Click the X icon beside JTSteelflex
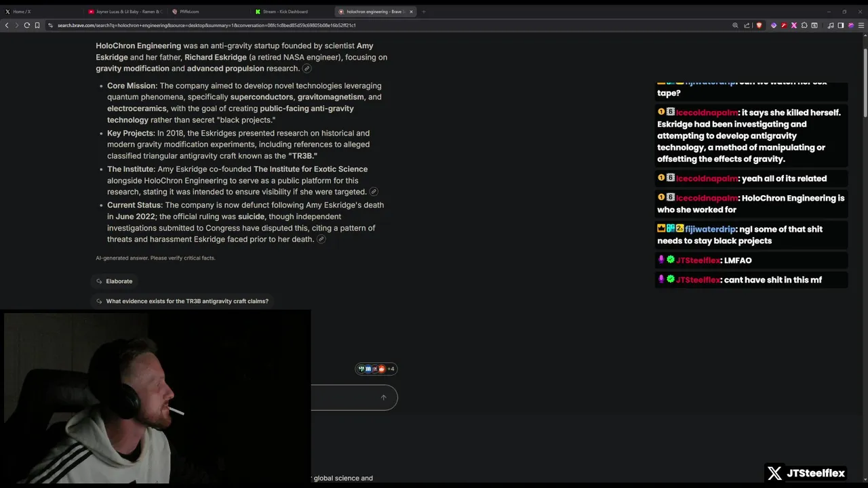Screen dimensions: 868x488 (774, 473)
